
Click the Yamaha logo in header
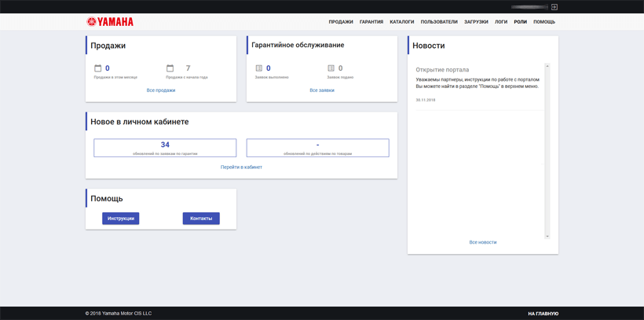point(110,22)
